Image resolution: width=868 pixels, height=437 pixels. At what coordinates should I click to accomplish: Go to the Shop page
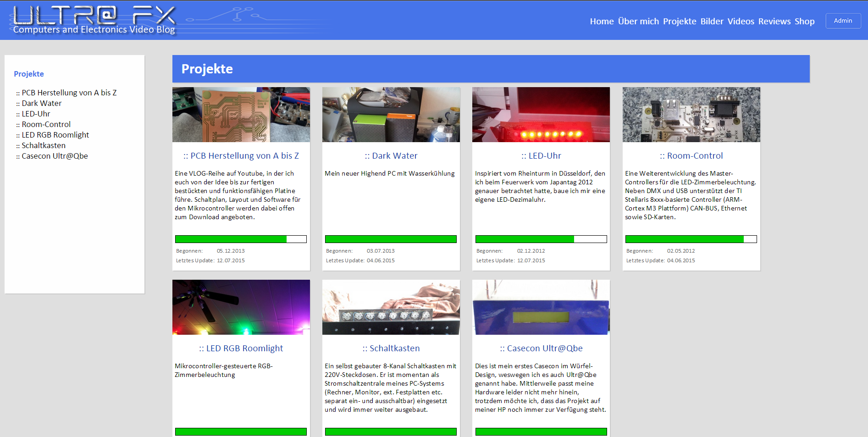[805, 21]
